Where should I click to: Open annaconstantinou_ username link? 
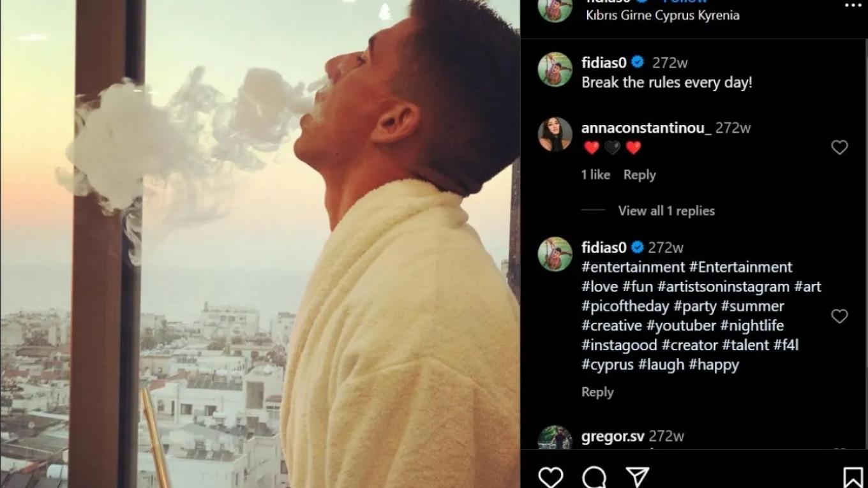[646, 128]
